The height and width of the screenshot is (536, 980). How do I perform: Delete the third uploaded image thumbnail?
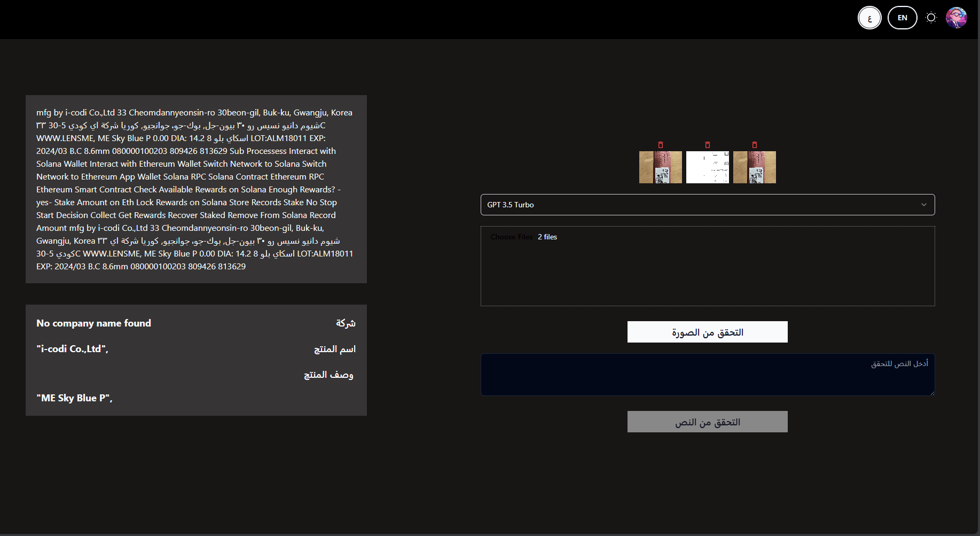tap(755, 145)
